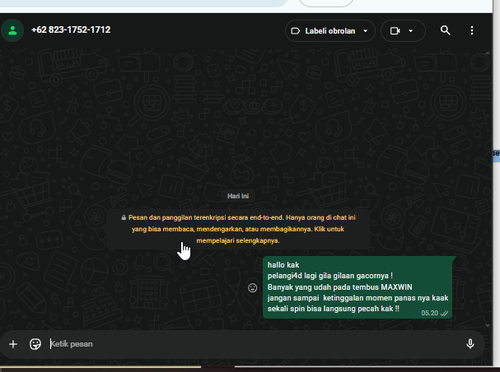Click the label tag icon

(x=295, y=31)
